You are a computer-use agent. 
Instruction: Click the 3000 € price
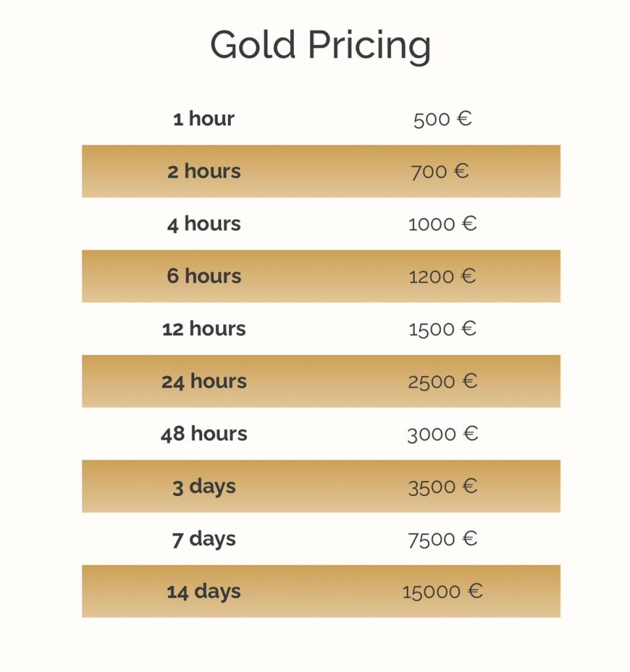442,434
